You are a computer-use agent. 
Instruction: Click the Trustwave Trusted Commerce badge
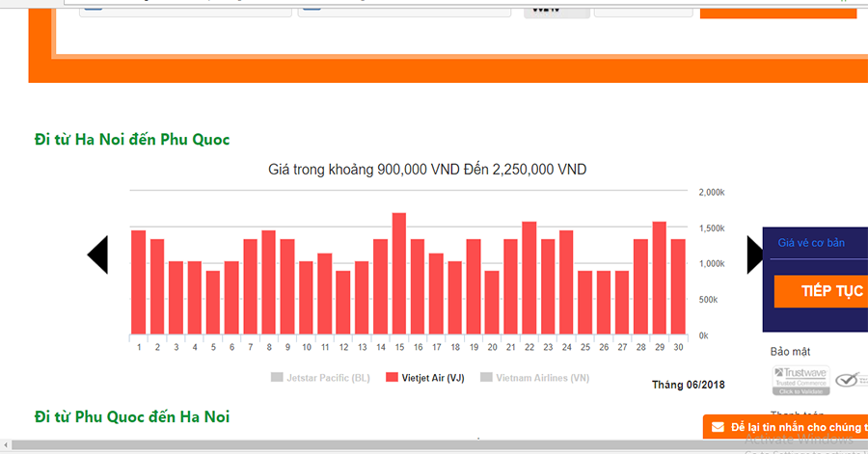801,381
